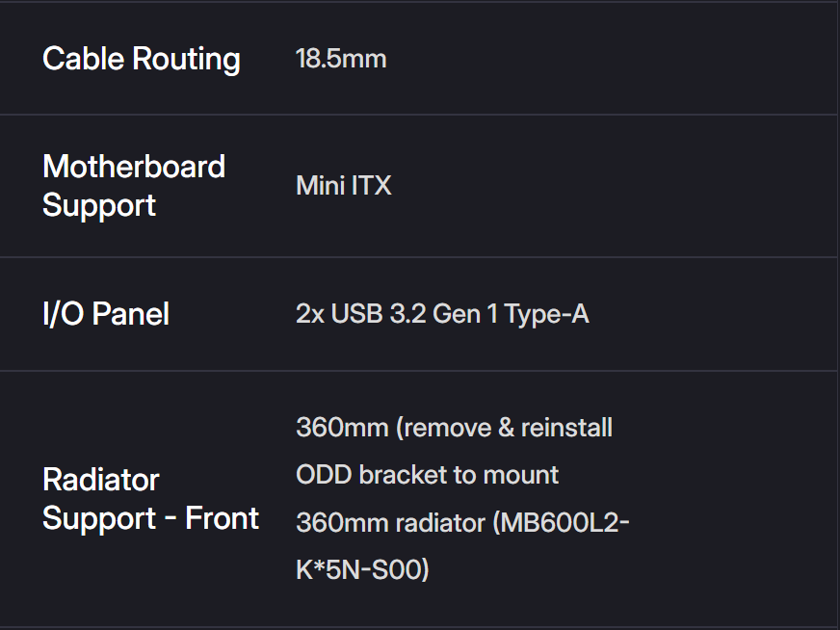Select the "2x USB 3.2 Gen 1 Type-A" value

[442, 314]
